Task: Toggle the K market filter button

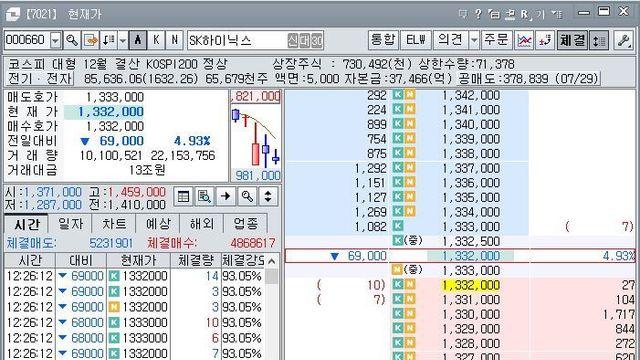Action: click(156, 40)
